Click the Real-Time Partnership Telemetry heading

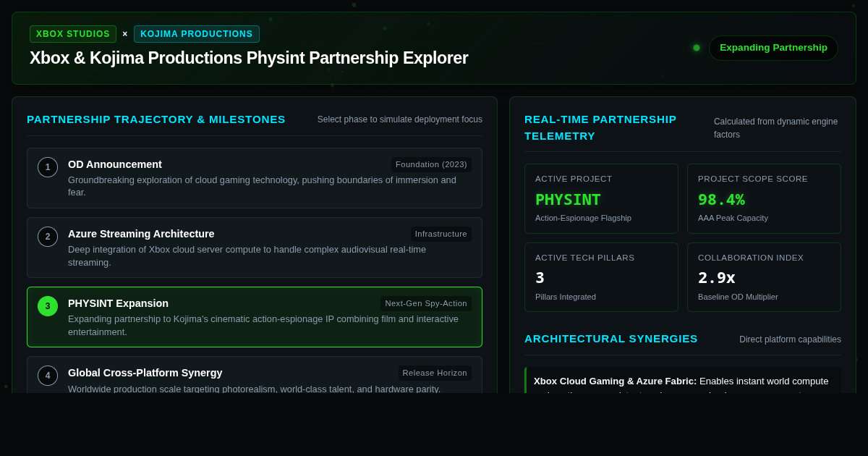point(600,127)
